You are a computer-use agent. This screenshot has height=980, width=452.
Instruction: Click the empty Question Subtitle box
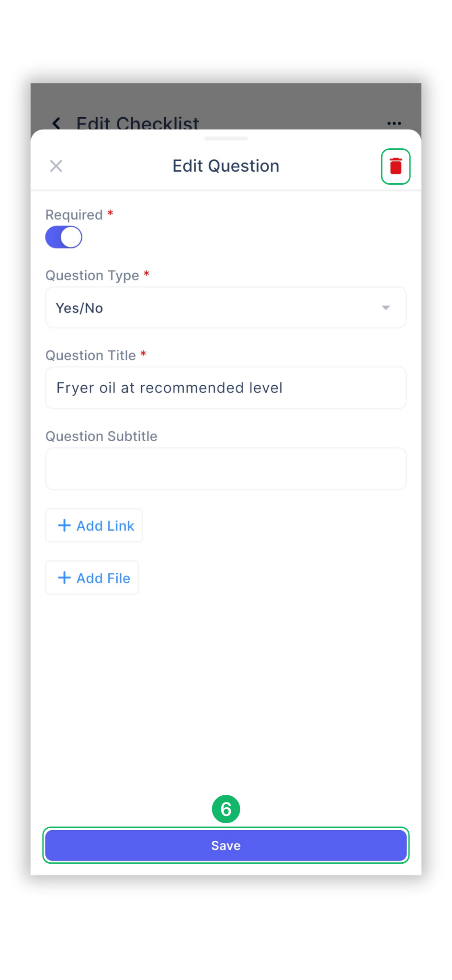[x=226, y=468]
